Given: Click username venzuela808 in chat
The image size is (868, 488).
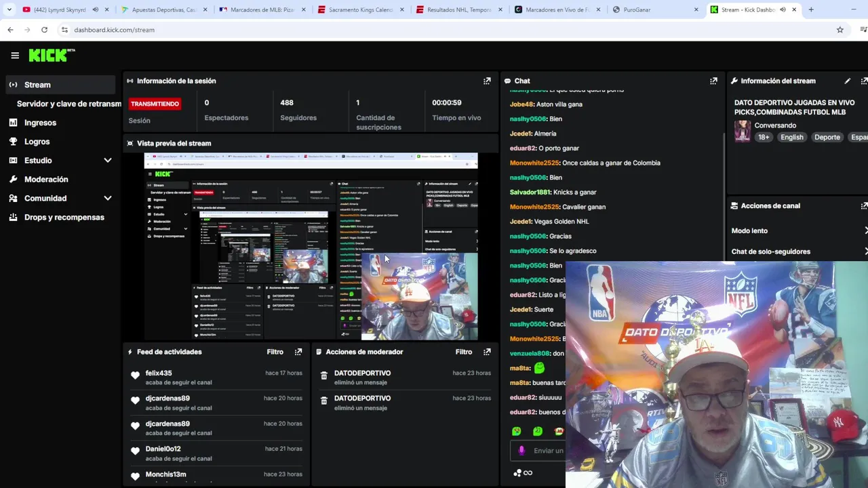Looking at the screenshot, I should [x=530, y=354].
